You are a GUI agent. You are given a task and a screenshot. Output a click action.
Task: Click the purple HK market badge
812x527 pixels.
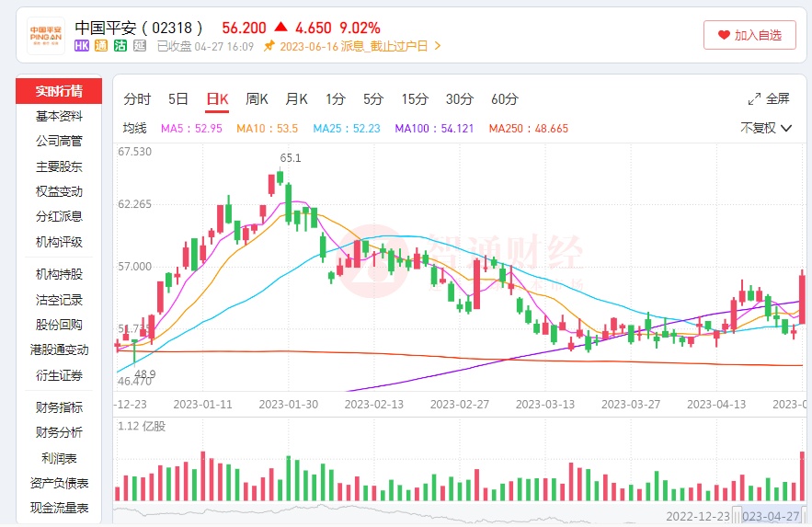[x=82, y=46]
